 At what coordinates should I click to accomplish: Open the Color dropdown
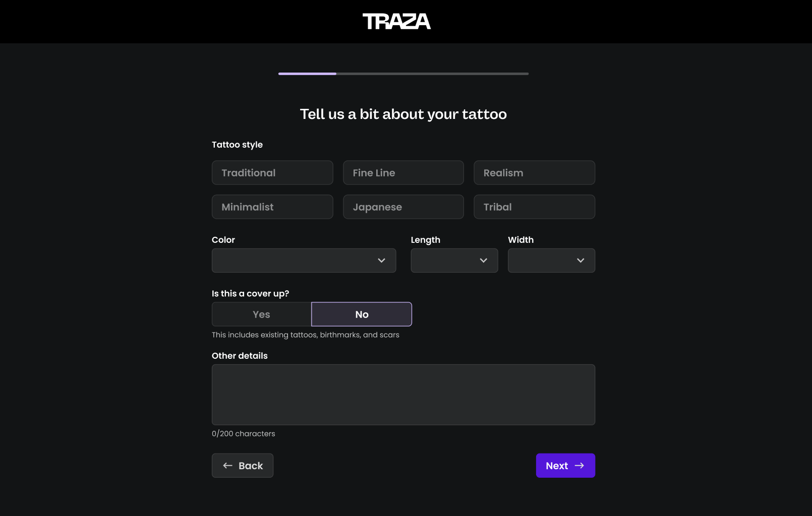[x=304, y=261]
